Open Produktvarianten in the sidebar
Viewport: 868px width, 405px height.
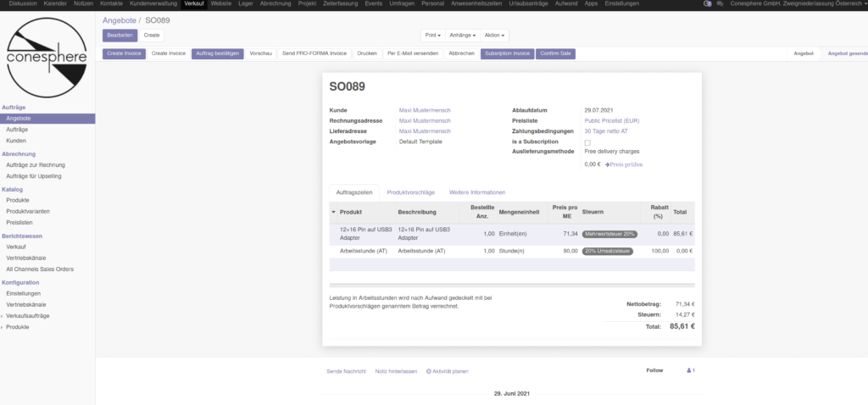click(x=26, y=211)
